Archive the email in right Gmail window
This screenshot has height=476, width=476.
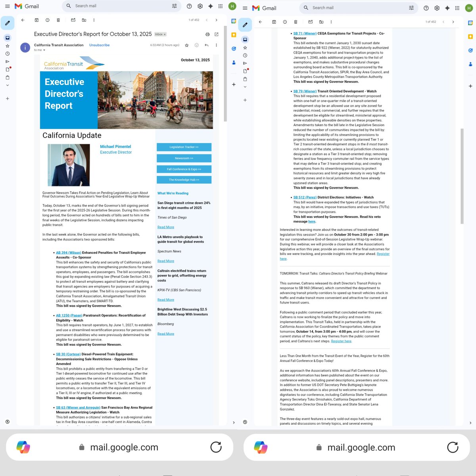274,22
